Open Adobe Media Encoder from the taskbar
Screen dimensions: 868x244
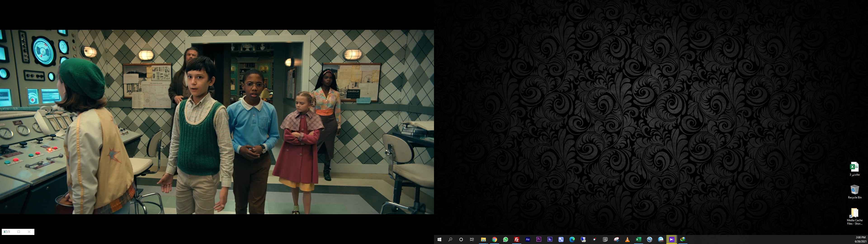pyautogui.click(x=550, y=239)
